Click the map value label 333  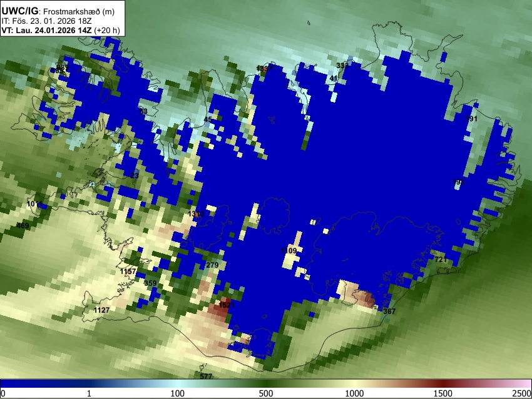pyautogui.click(x=342, y=66)
